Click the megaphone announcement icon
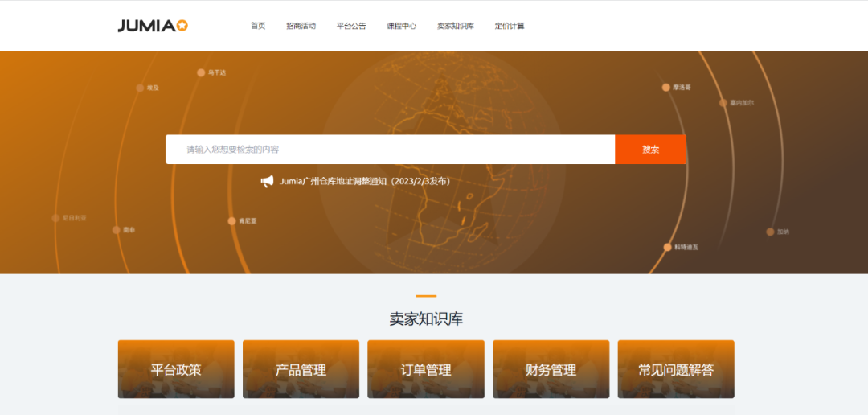The image size is (868, 415). point(268,181)
